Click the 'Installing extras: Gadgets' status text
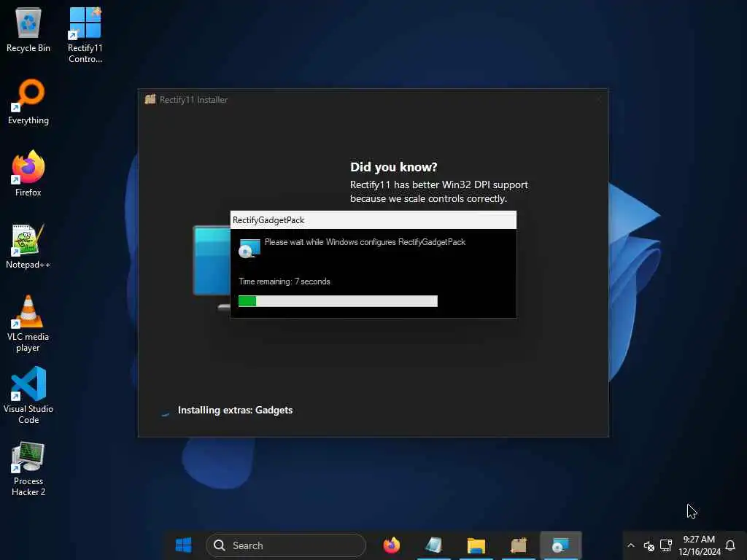Screen dimensions: 747x560 [235, 410]
